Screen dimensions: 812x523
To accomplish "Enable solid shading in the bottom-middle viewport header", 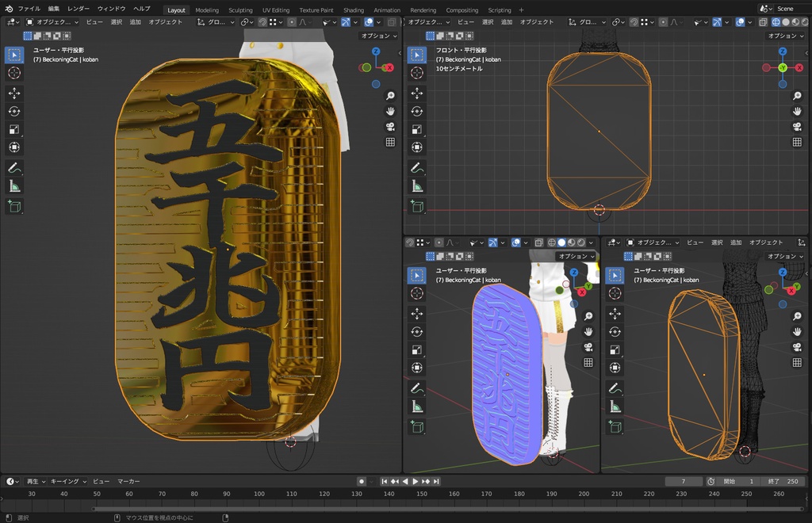I will pyautogui.click(x=561, y=242).
